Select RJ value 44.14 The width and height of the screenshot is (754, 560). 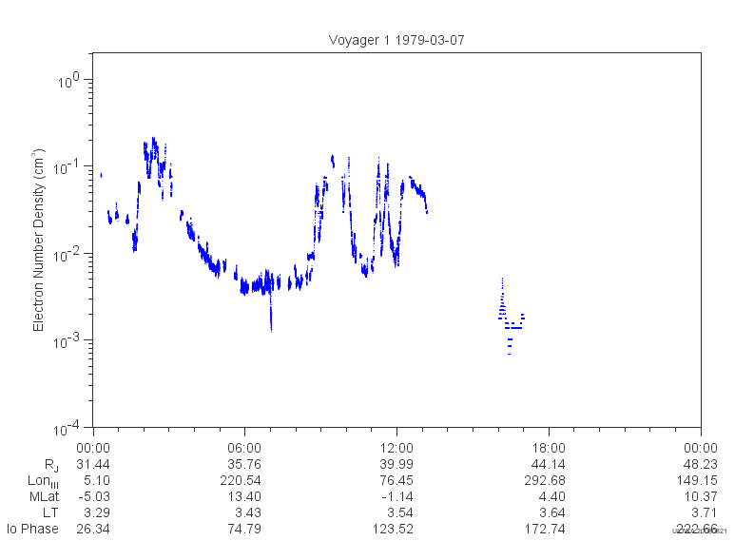pyautogui.click(x=549, y=464)
